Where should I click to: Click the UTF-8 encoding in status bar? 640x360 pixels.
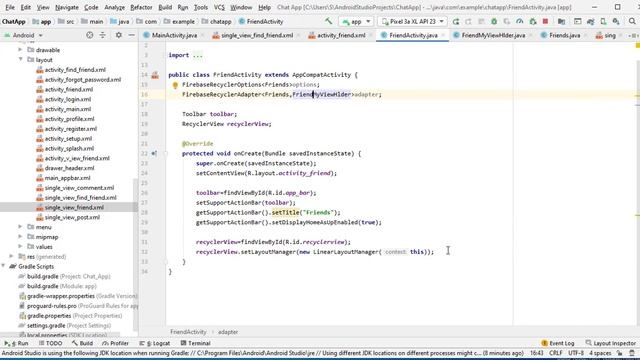[x=576, y=353]
